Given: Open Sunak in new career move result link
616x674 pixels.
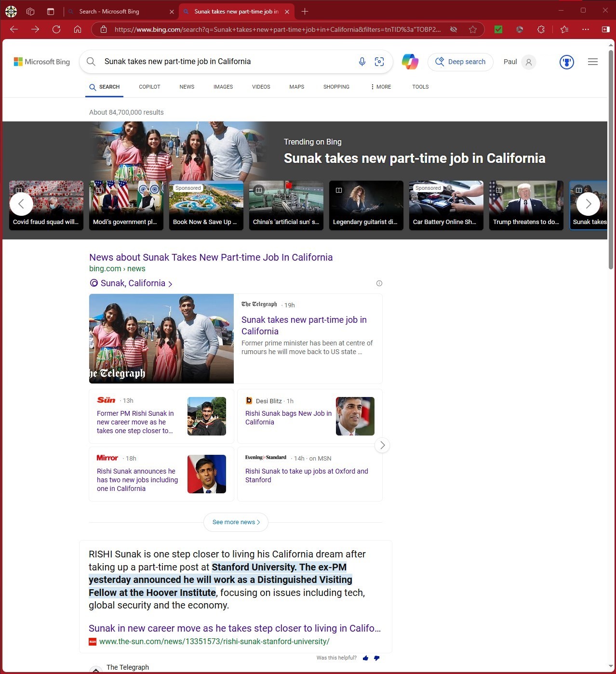Looking at the screenshot, I should (x=235, y=628).
